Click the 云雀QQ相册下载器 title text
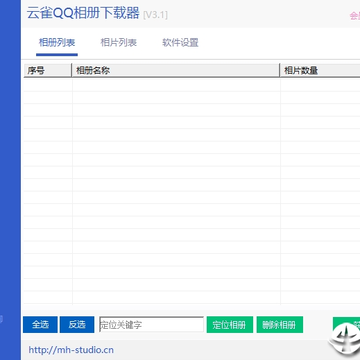Screen dimensions: 360x360 pyautogui.click(x=83, y=14)
